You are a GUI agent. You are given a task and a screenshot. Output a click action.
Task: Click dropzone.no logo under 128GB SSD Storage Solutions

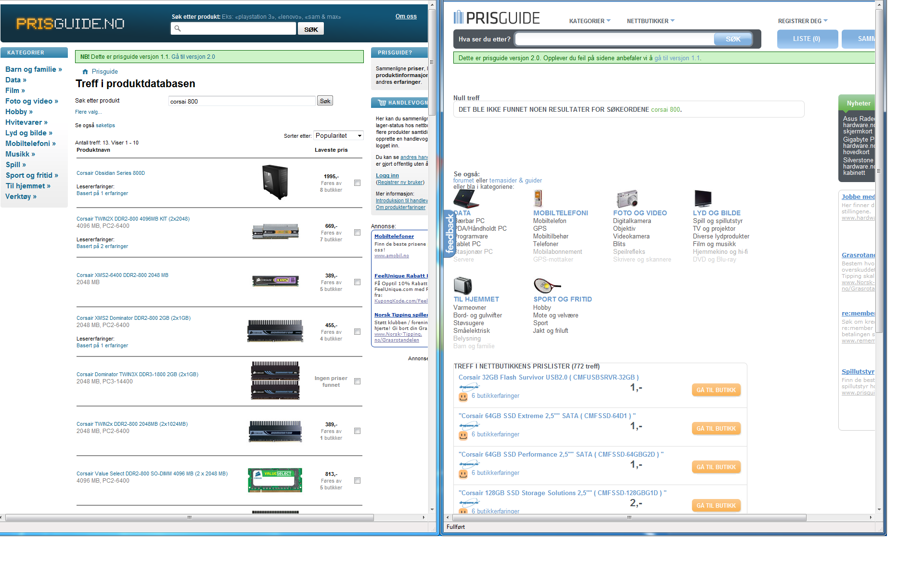tap(469, 502)
